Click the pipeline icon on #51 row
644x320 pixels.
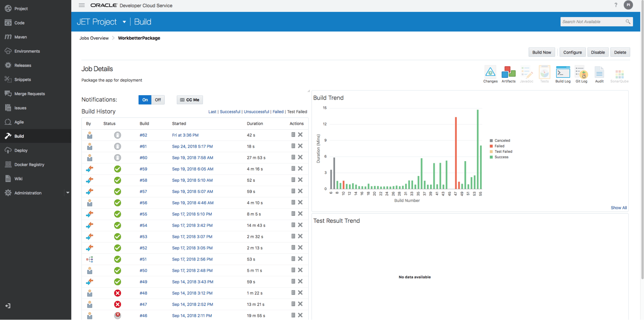point(90,259)
